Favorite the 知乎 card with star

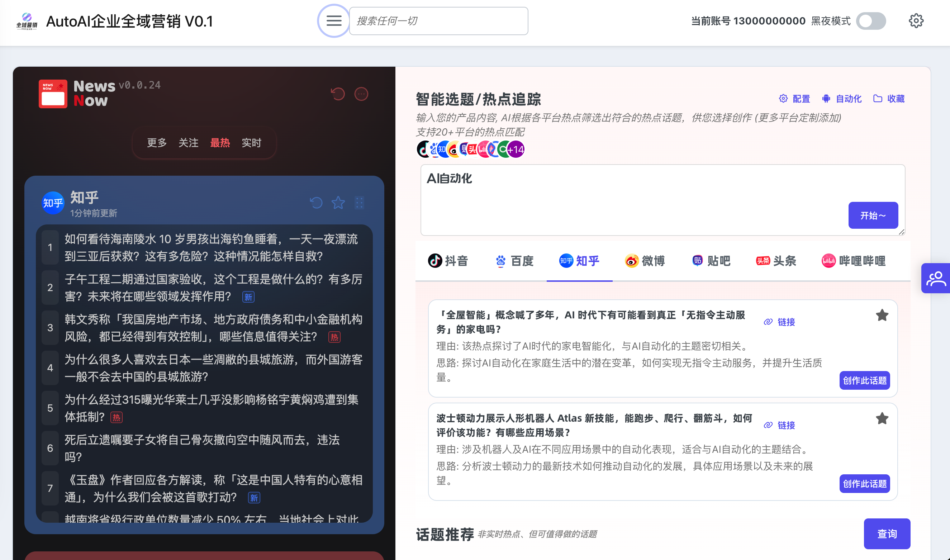[x=338, y=203]
